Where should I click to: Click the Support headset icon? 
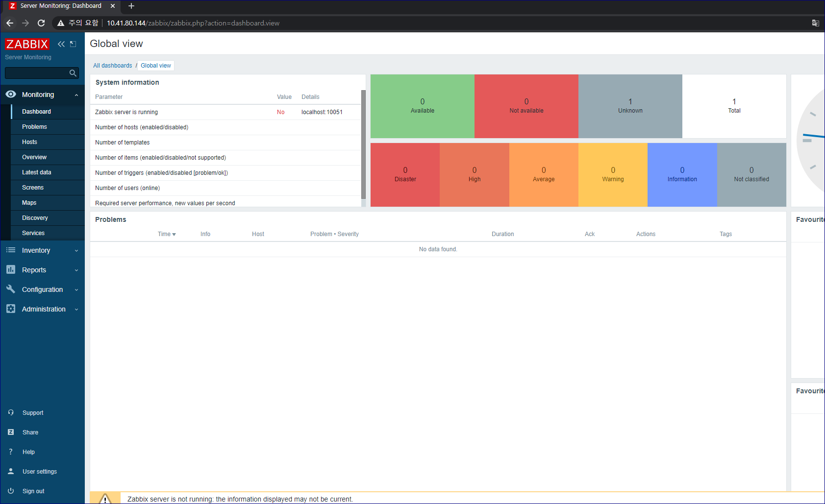(11, 412)
